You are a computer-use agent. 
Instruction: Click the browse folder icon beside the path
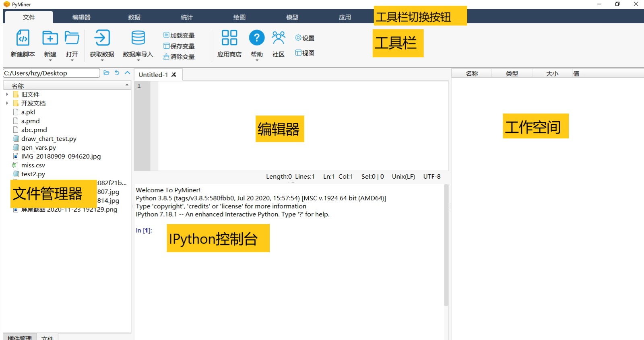106,73
